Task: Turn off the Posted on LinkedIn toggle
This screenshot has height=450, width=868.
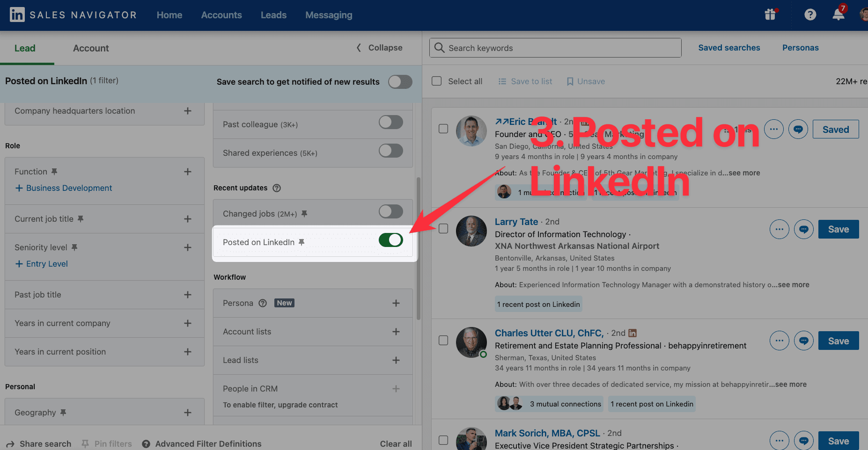Action: [x=391, y=240]
